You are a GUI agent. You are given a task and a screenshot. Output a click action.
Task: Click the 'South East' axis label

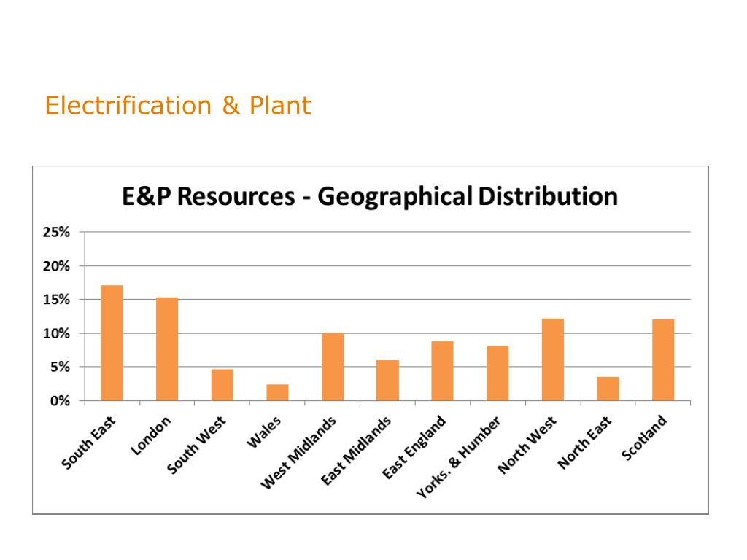pos(88,443)
